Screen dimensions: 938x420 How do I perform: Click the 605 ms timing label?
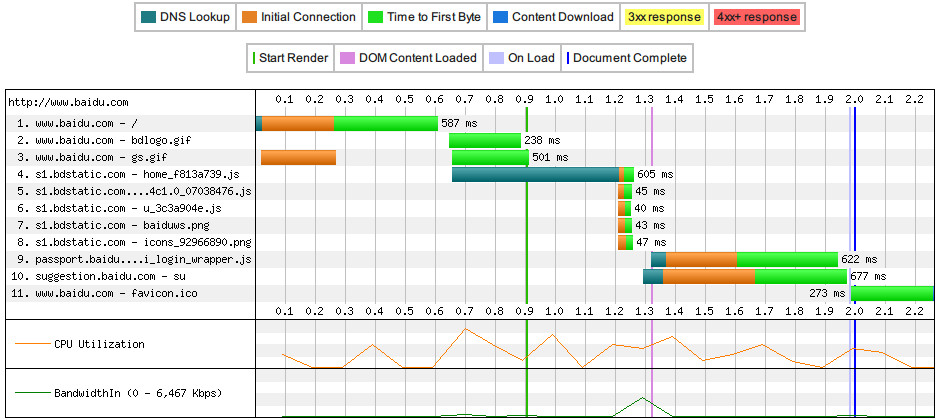[x=655, y=175]
